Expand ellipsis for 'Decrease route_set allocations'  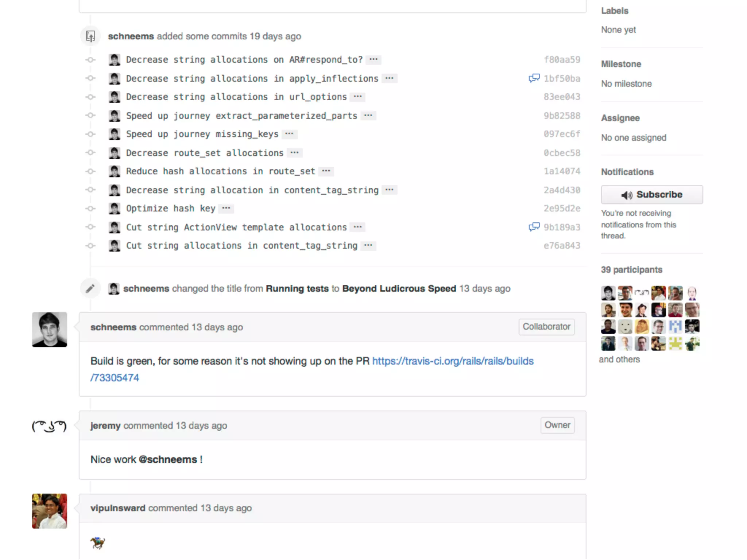pos(294,153)
